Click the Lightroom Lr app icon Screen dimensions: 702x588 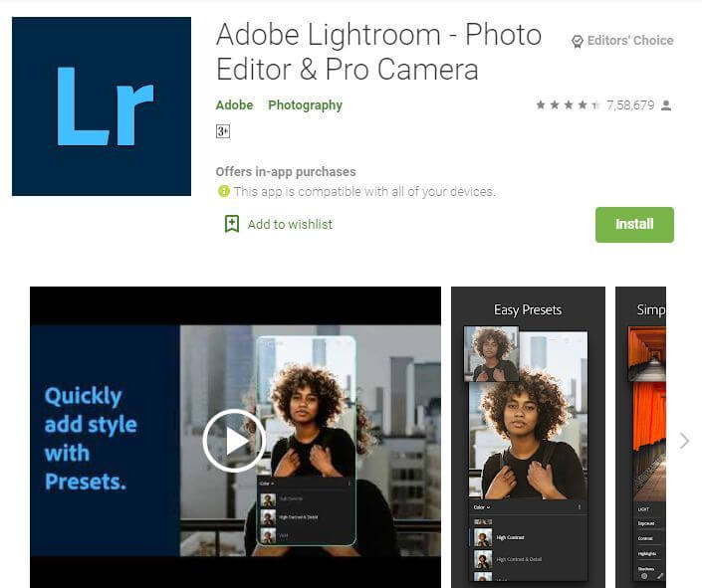tap(102, 106)
